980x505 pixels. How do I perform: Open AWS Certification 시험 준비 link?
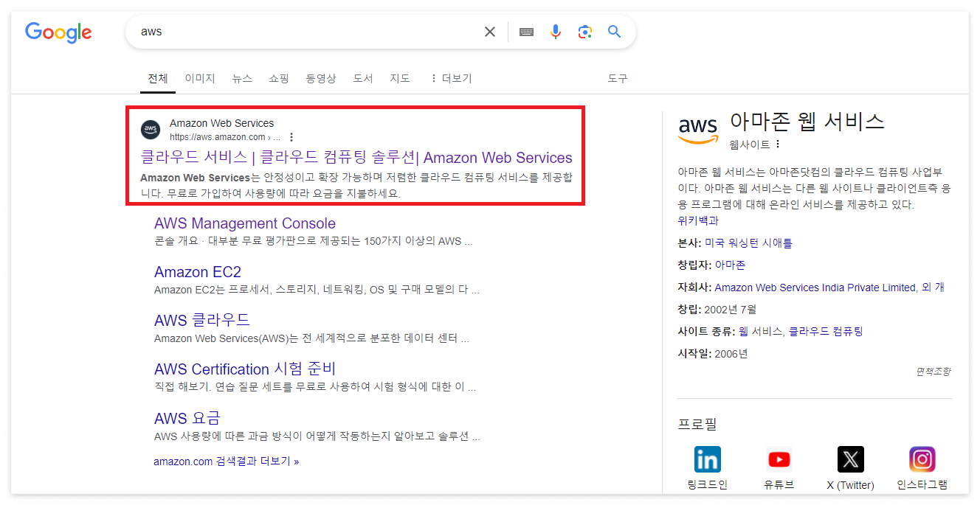[x=245, y=369]
